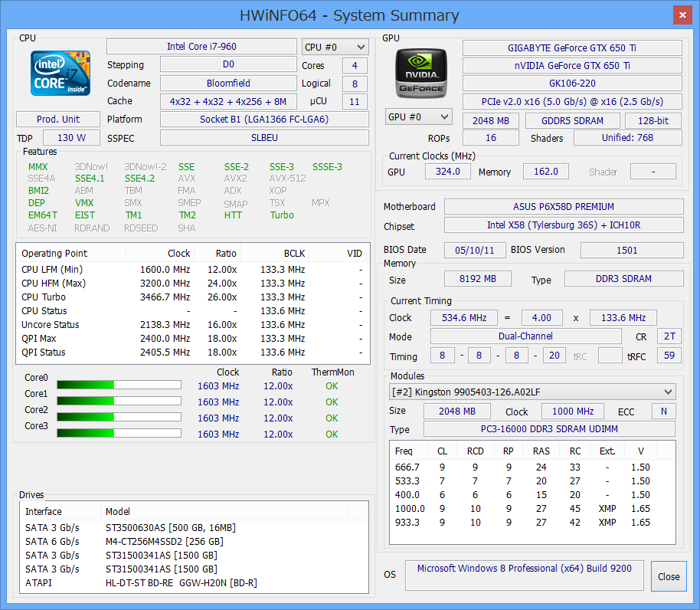This screenshot has width=700, height=610.
Task: Click the D0 stepping field
Action: pos(228,64)
